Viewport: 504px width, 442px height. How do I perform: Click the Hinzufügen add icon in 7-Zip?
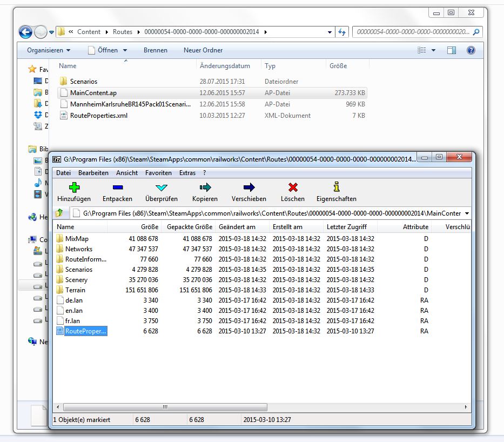[x=74, y=187]
